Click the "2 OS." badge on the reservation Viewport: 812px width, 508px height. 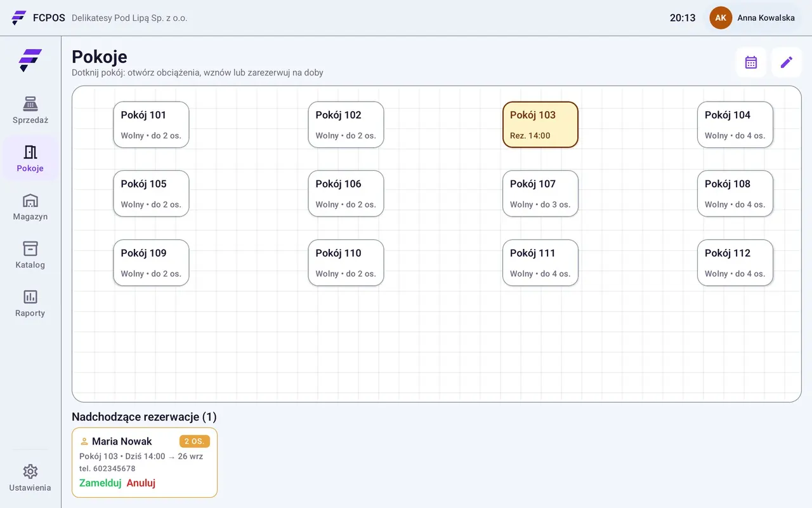click(194, 441)
